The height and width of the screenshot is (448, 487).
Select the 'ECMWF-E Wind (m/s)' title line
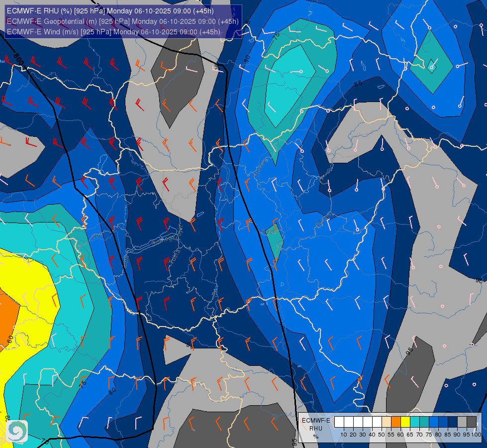pos(113,32)
